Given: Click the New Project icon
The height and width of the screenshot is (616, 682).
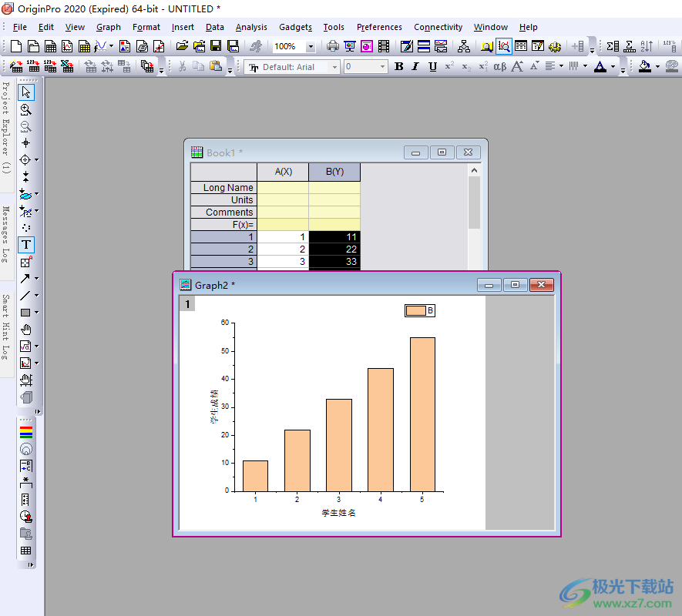Looking at the screenshot, I should click(x=15, y=46).
